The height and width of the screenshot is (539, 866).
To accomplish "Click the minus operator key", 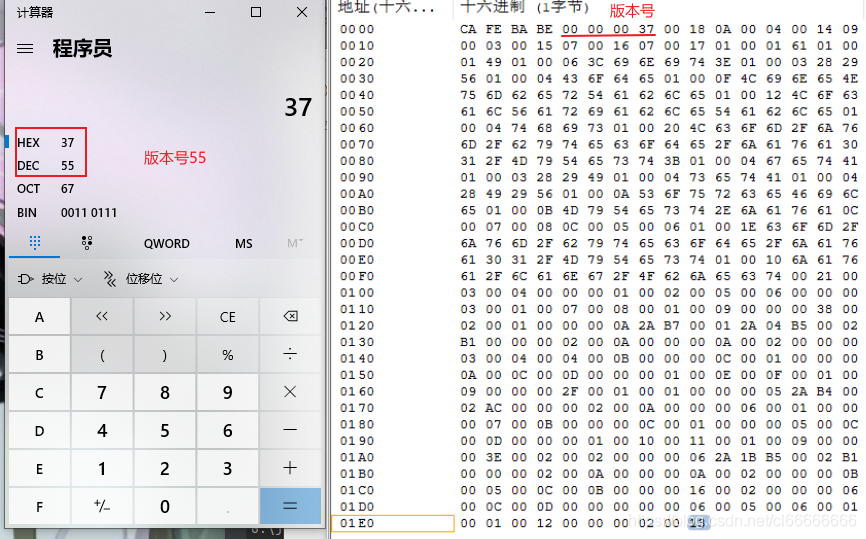I will [x=290, y=430].
